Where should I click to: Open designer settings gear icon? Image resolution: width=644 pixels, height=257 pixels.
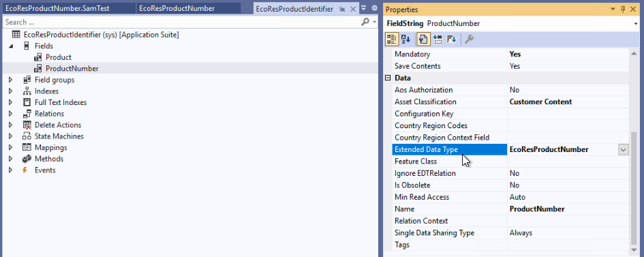pos(374,7)
